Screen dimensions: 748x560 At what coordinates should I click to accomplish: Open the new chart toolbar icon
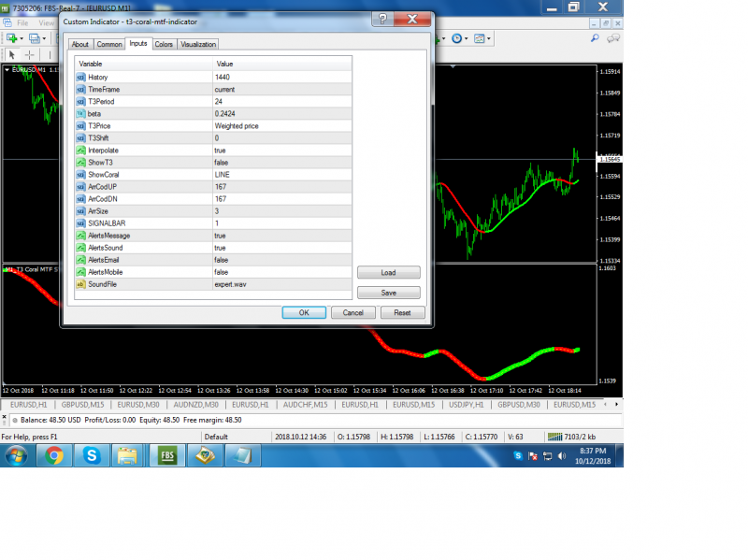(12, 38)
